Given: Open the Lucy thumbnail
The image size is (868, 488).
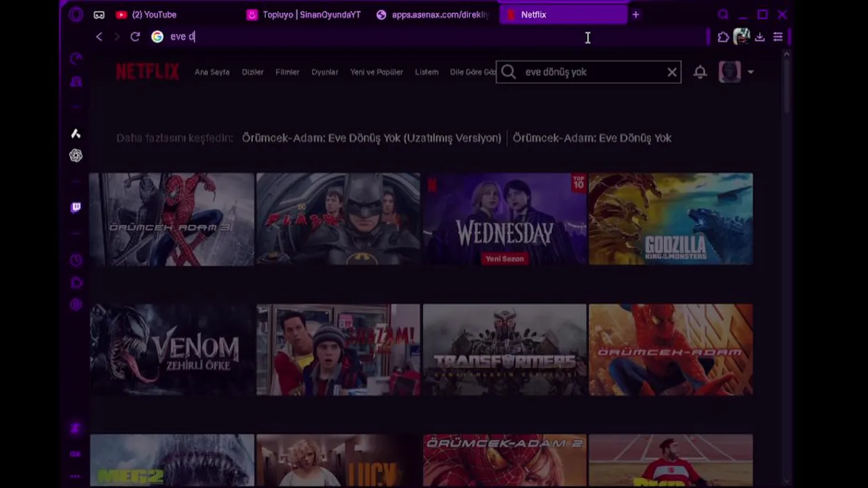Looking at the screenshot, I should click(338, 461).
